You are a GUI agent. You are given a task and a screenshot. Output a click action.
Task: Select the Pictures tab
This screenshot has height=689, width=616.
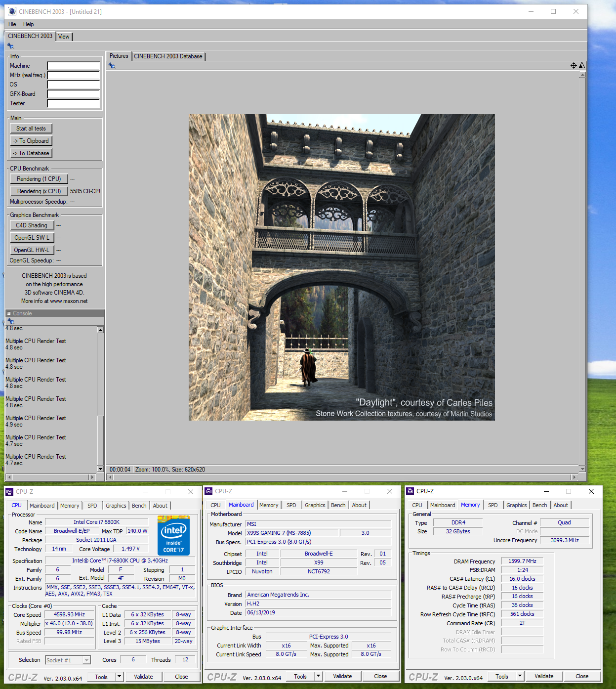(x=119, y=56)
